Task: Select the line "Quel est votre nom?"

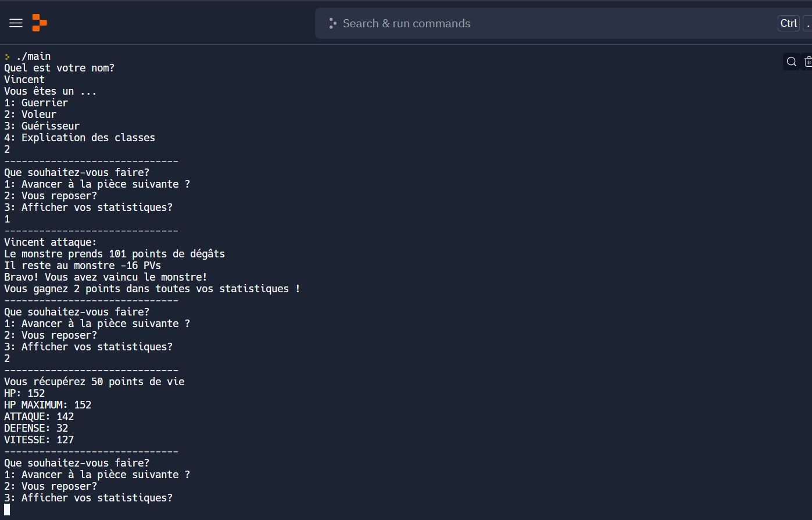Action: point(59,68)
